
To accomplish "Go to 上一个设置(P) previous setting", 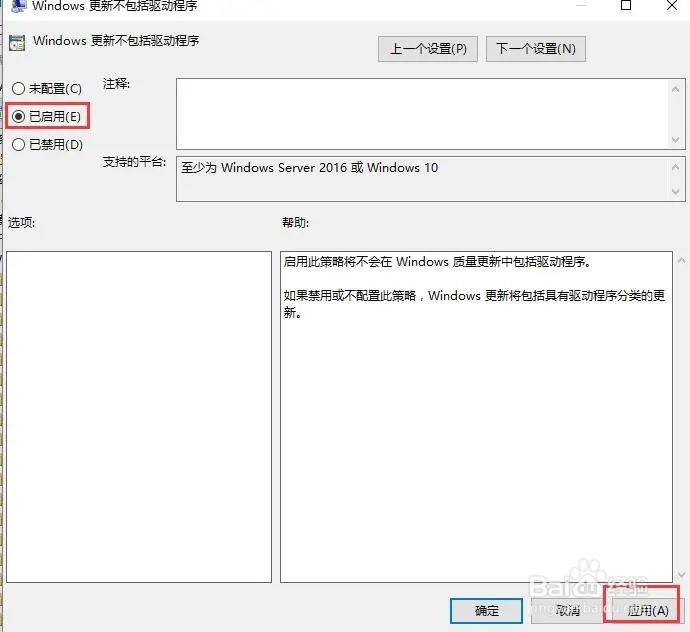I will [428, 49].
